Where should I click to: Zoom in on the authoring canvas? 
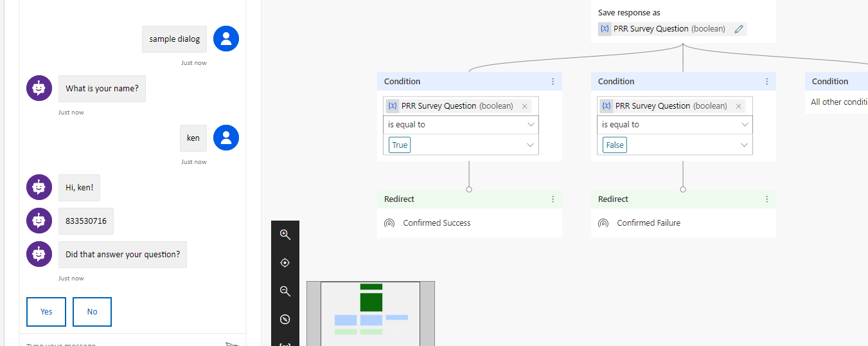pyautogui.click(x=285, y=235)
